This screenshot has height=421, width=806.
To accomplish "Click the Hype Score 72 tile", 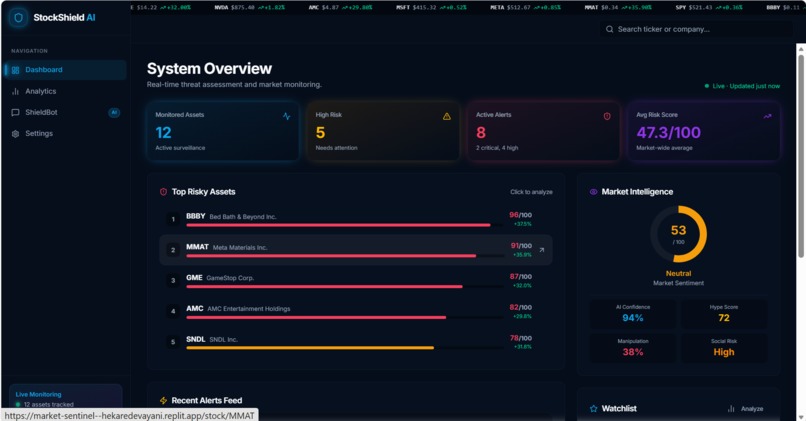I will pos(724,314).
